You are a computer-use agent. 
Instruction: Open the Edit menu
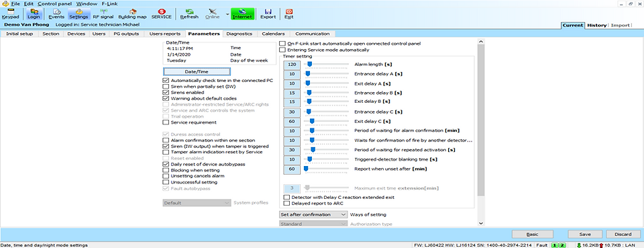(x=28, y=3)
